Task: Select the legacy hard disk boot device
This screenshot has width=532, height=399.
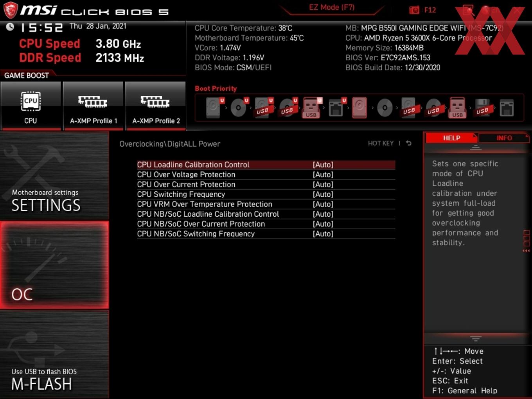Action: 359,108
